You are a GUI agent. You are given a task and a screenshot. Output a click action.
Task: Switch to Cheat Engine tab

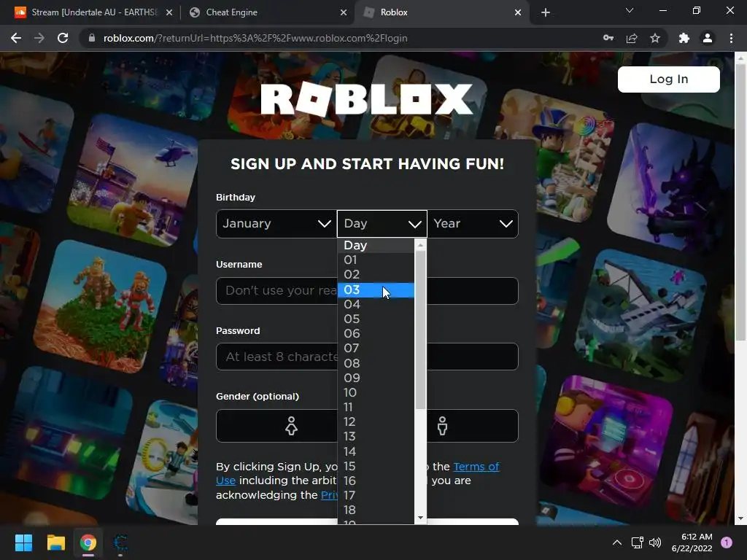coord(267,12)
